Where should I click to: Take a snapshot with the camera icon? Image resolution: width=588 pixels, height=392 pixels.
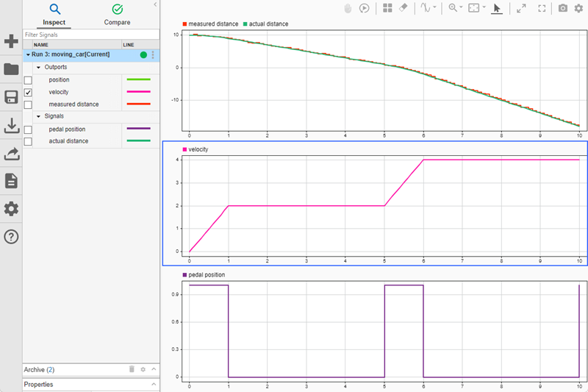point(563,8)
